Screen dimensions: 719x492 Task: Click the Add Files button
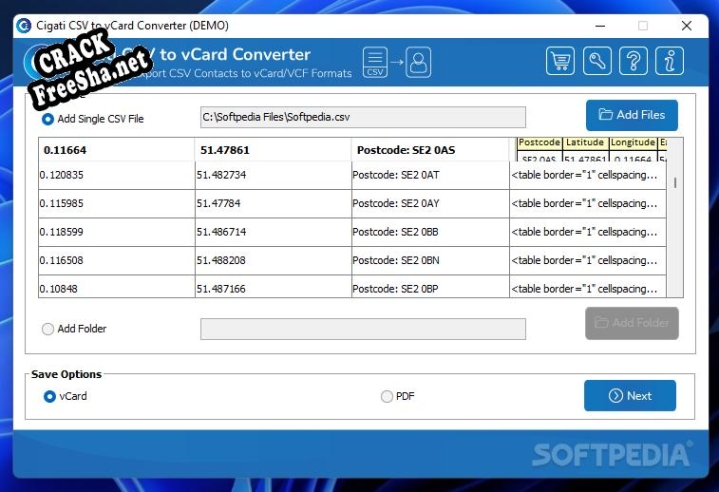(631, 115)
